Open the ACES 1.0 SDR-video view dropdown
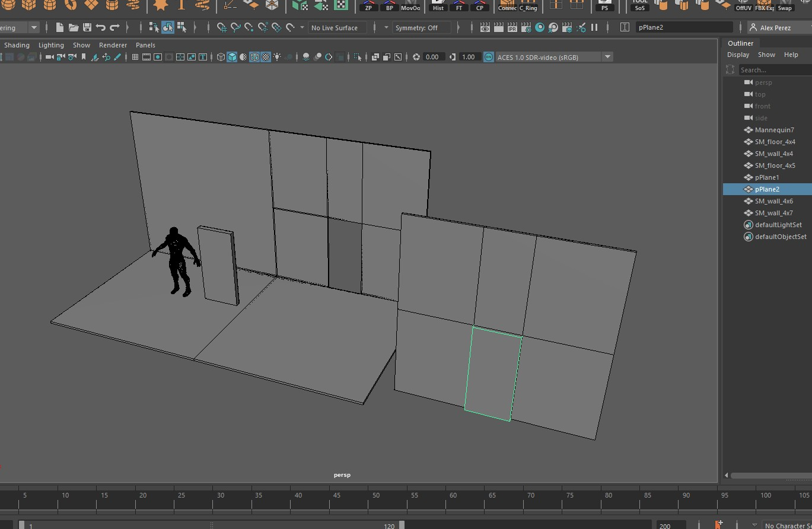The image size is (812, 529). click(607, 57)
